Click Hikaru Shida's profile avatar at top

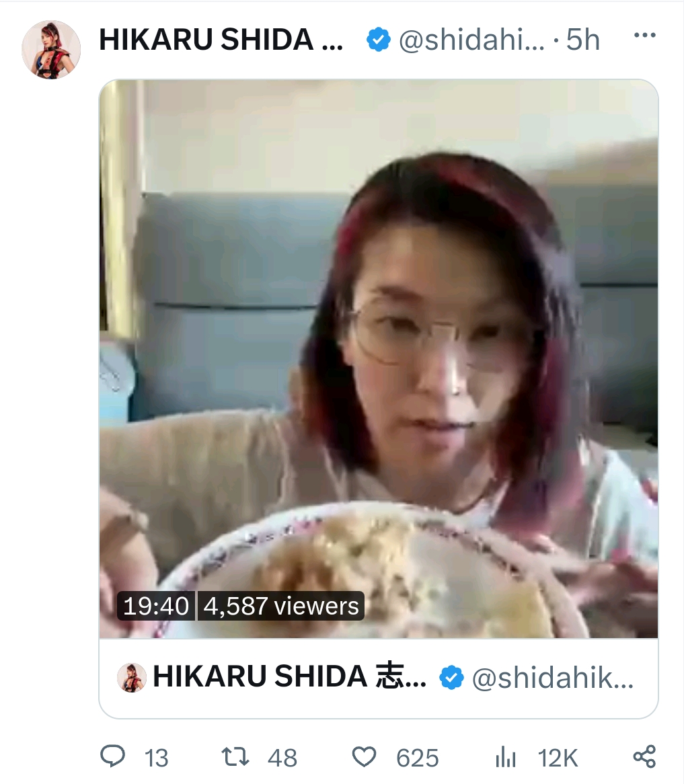(51, 50)
